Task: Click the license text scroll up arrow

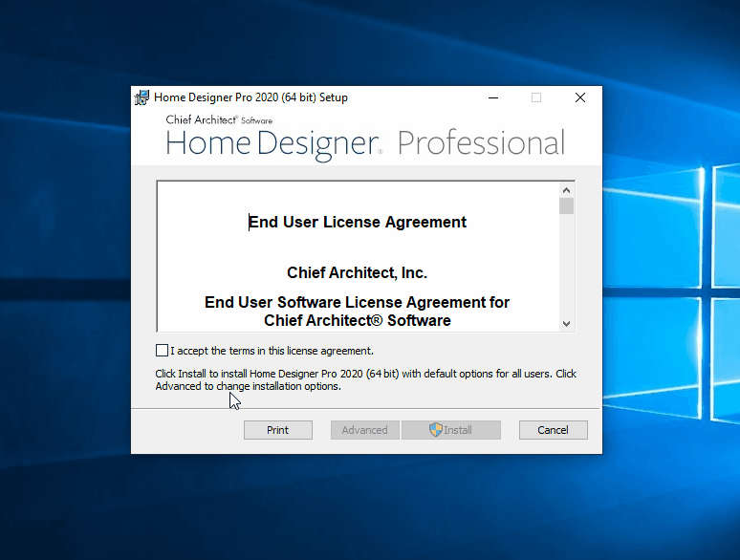Action: pyautogui.click(x=566, y=190)
